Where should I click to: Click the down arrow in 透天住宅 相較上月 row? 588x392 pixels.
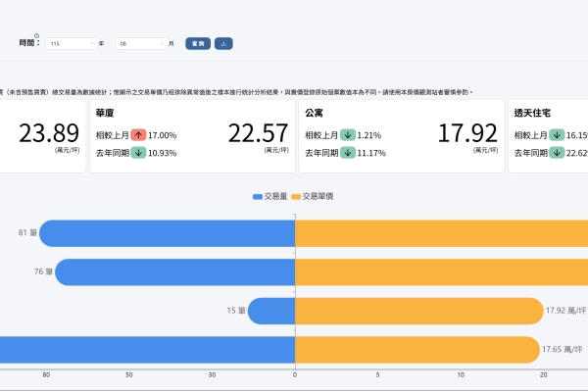point(557,135)
